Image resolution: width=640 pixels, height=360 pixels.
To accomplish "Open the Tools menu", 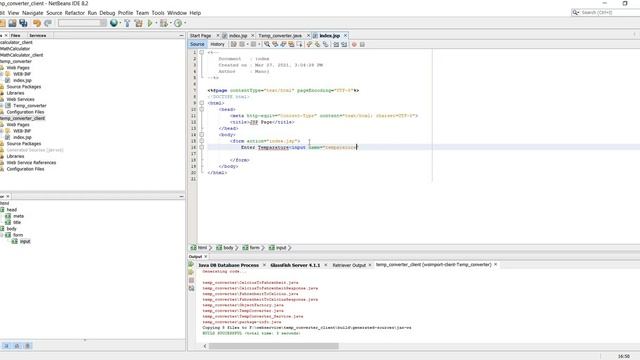I will click(x=158, y=13).
